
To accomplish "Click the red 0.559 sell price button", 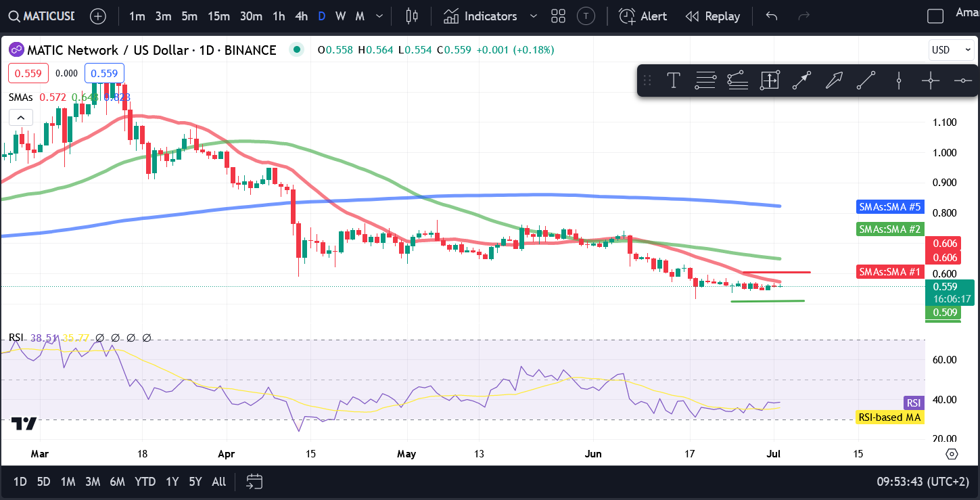I will tap(28, 74).
